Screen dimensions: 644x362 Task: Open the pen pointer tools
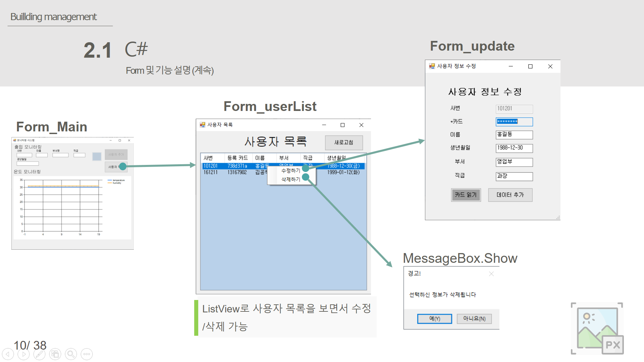pyautogui.click(x=39, y=354)
